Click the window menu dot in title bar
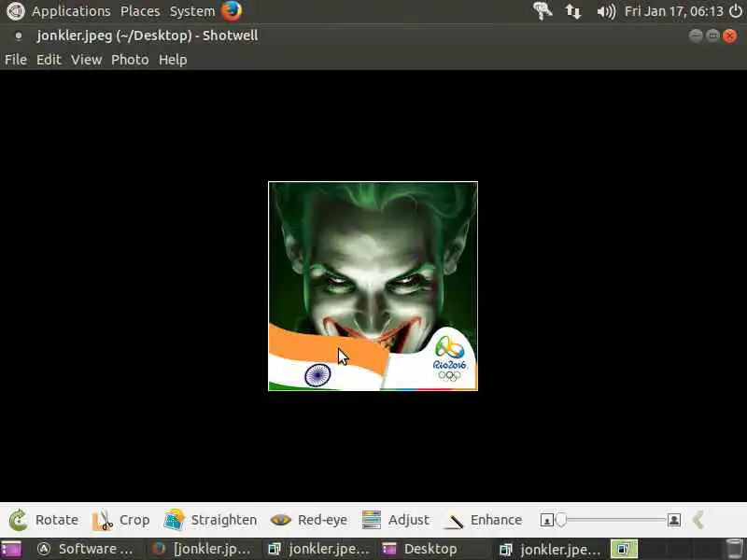This screenshot has width=747, height=560. 18,35
